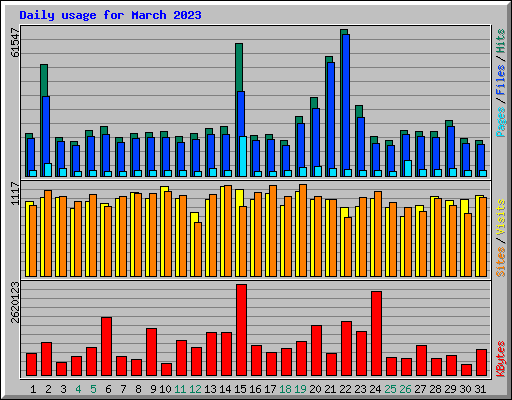Click the Files legend label
This screenshot has height=400, width=512.
pos(501,80)
